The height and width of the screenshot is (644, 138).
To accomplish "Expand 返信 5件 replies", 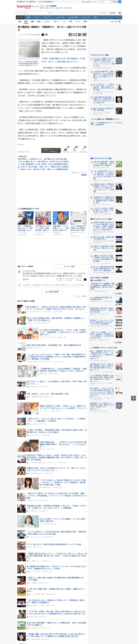I will (26, 279).
